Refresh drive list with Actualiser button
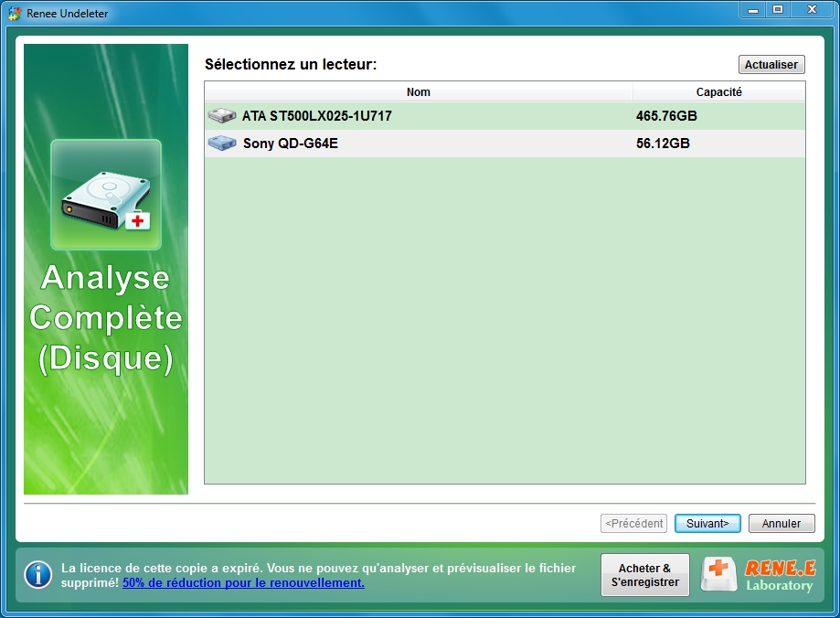The height and width of the screenshot is (618, 840). [x=771, y=64]
